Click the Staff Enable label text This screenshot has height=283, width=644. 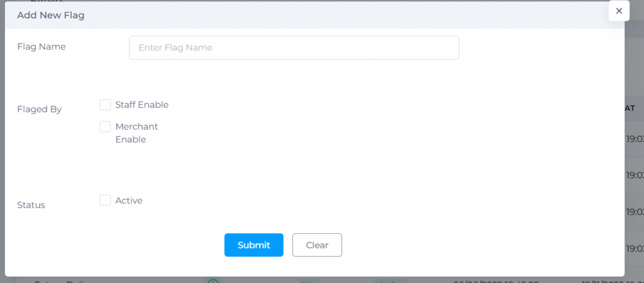(x=142, y=104)
